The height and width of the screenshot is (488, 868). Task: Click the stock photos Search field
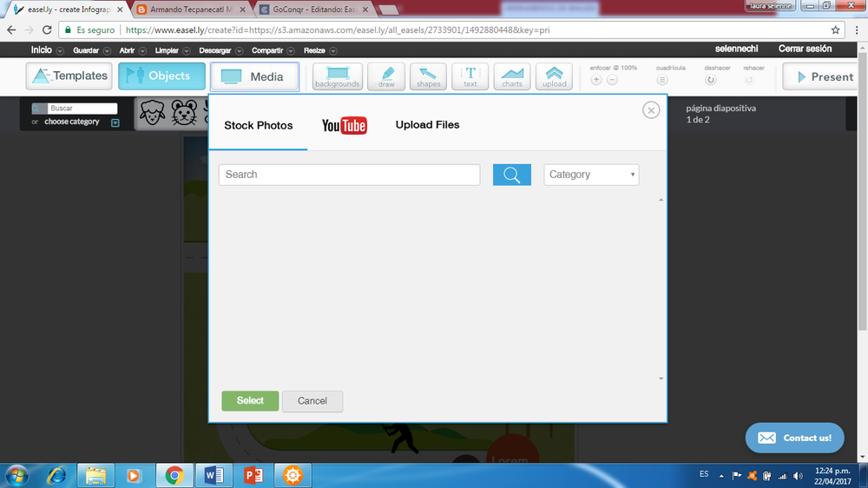[349, 175]
